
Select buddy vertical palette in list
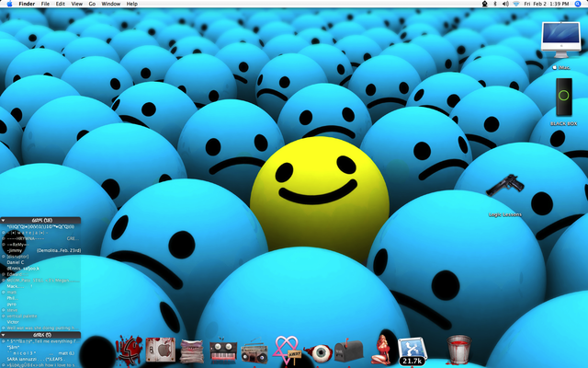40,316
